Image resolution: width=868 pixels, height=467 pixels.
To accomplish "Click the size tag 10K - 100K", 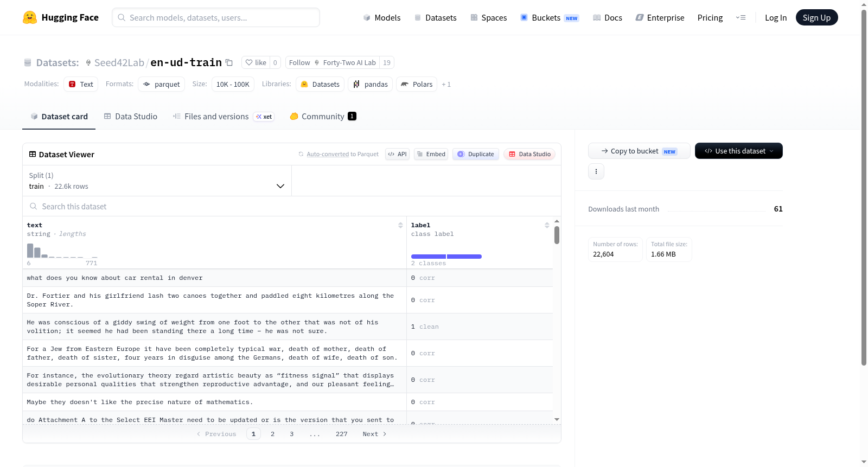I will [233, 84].
